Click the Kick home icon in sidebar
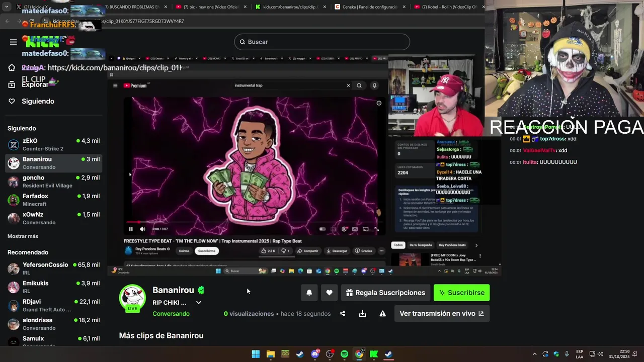 [12, 68]
